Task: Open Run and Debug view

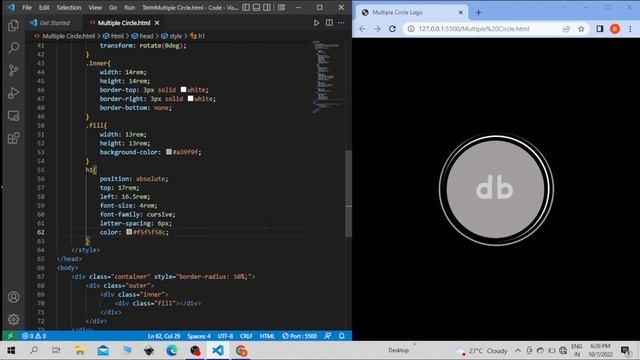Action: click(x=13, y=93)
